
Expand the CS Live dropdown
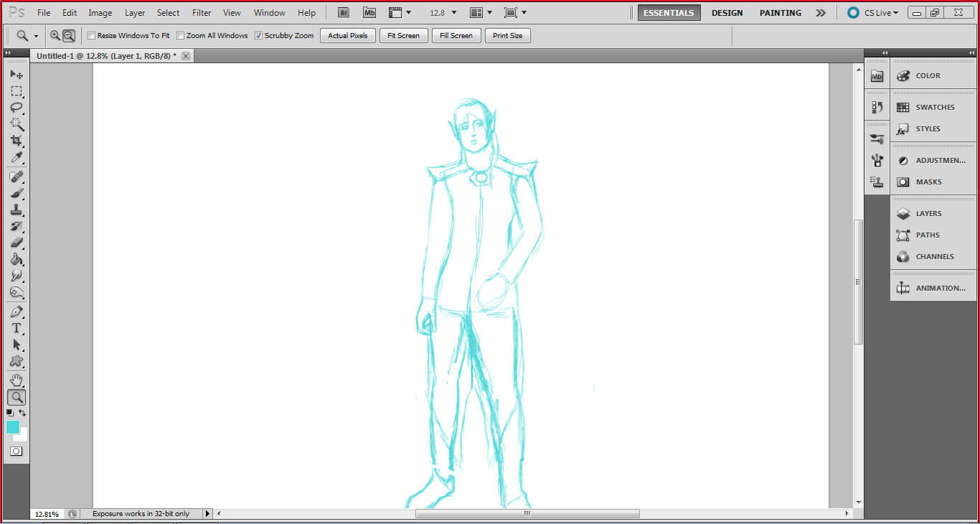pyautogui.click(x=872, y=13)
